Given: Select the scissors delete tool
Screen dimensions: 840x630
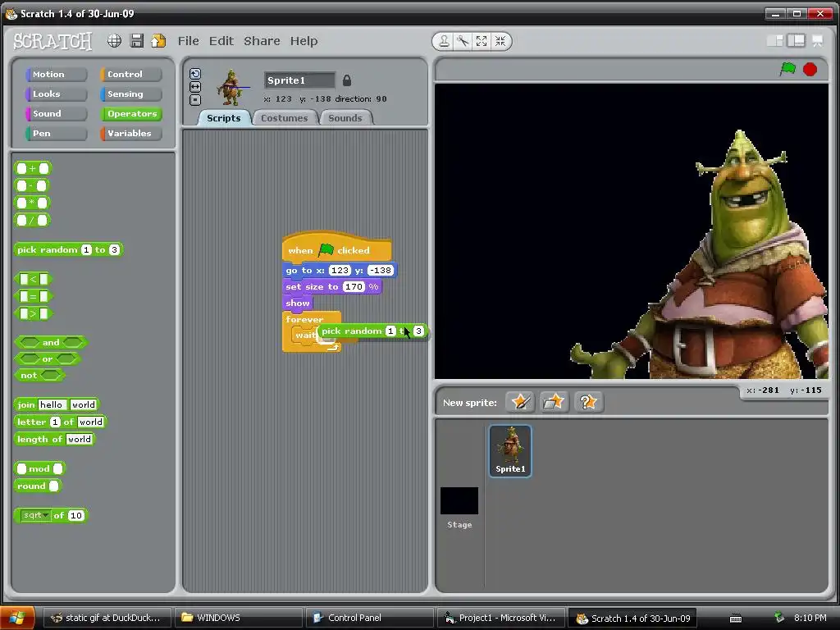Looking at the screenshot, I should click(463, 41).
